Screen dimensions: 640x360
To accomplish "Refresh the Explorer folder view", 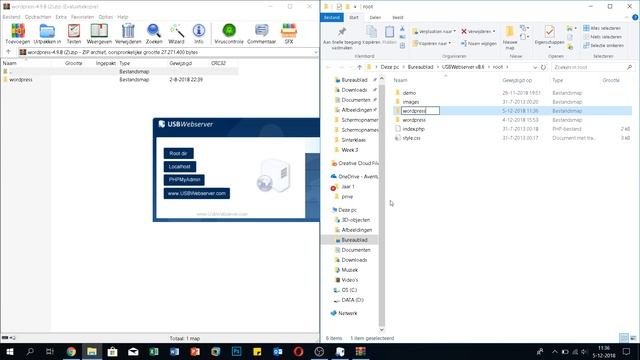I will (x=543, y=67).
